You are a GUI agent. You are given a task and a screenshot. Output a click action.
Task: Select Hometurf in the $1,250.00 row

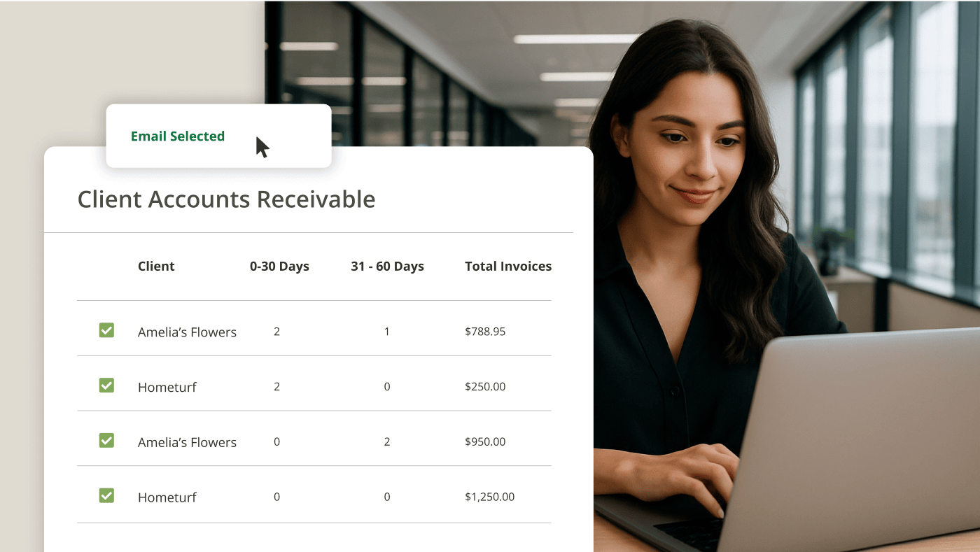tap(167, 498)
